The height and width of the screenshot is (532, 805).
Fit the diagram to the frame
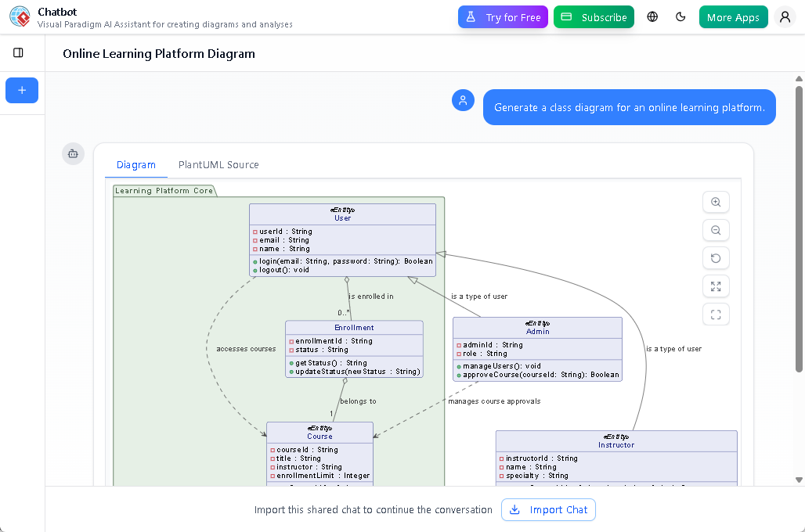pos(715,314)
